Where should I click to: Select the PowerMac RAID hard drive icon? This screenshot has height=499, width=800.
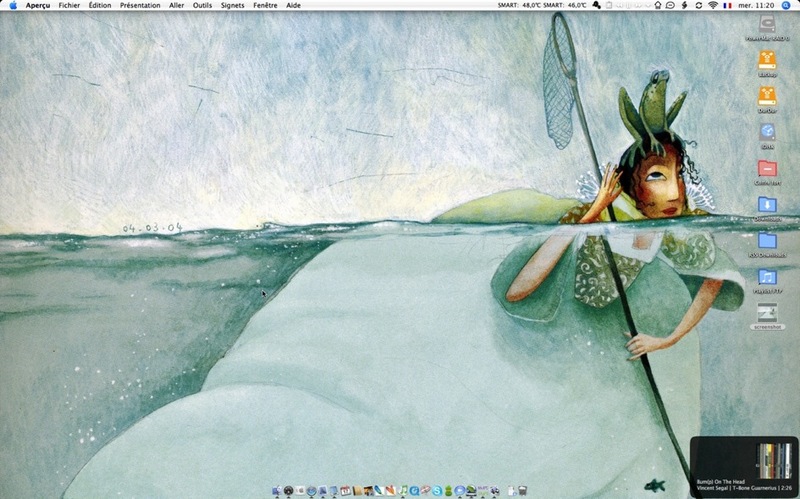767,24
